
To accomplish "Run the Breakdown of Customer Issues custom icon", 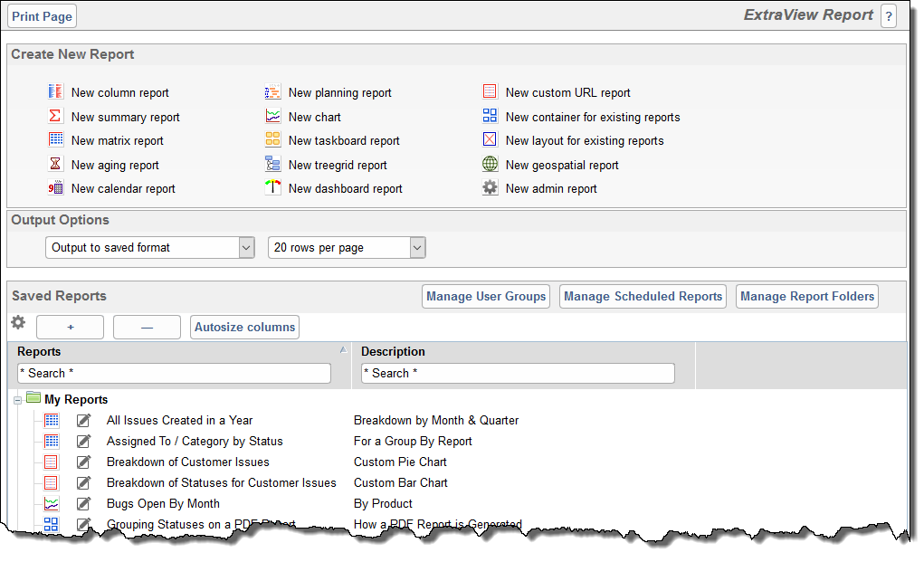I will [x=52, y=462].
